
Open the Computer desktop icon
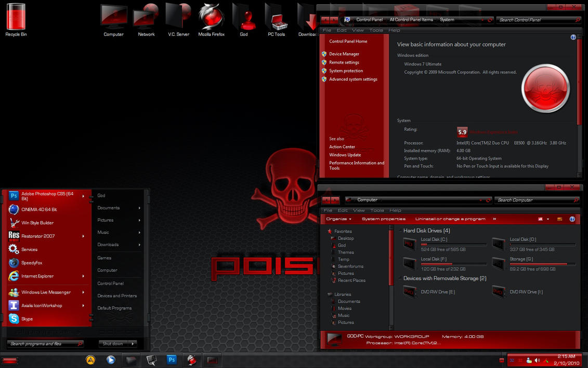[x=114, y=20]
